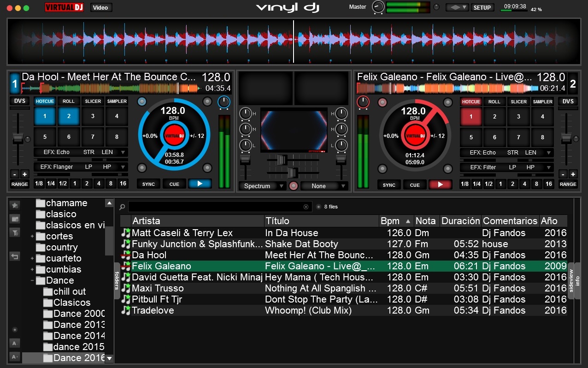Click right H equalizer knob
The height and width of the screenshot is (368, 588).
coord(341,113)
